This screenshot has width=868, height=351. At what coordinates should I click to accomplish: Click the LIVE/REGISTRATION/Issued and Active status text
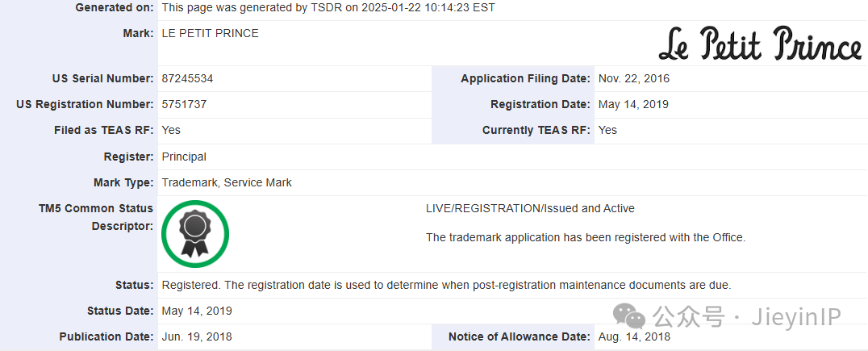tap(530, 209)
